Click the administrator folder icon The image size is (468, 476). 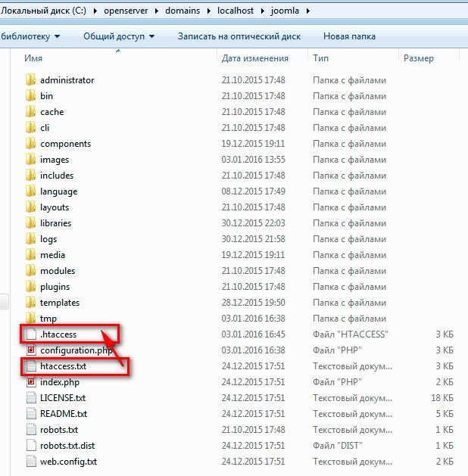(x=30, y=79)
